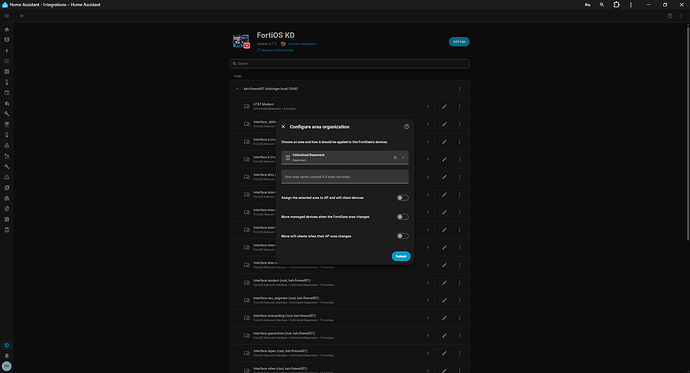Expand the AT&T Modem row chevron
The width and height of the screenshot is (690, 373).
(428, 106)
